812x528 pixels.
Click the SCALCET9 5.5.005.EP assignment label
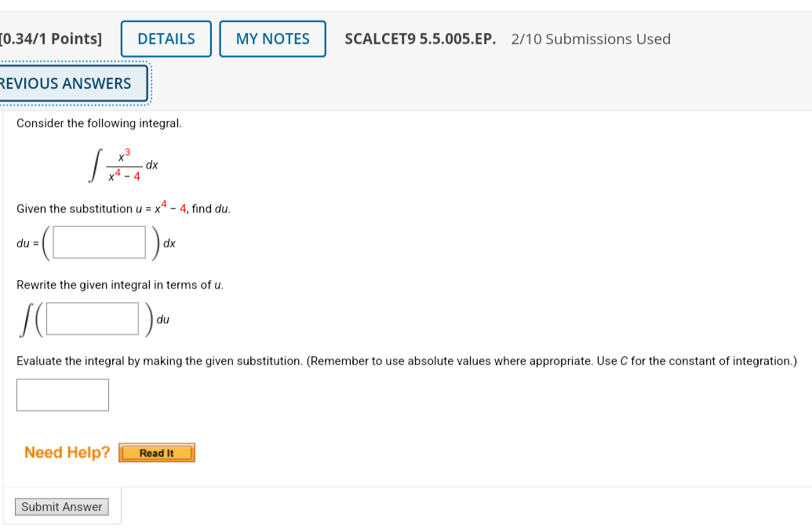tap(421, 38)
